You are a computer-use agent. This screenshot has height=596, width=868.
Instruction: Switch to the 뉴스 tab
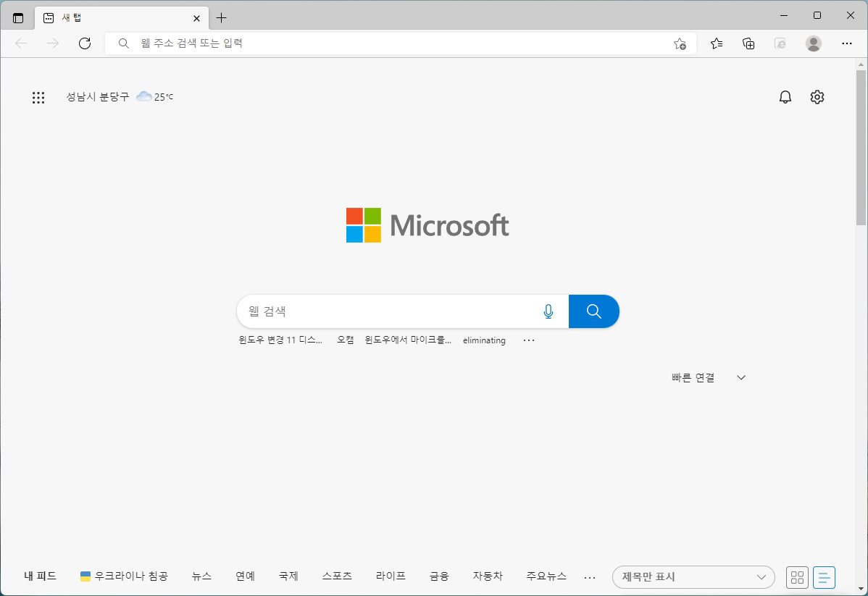(x=201, y=576)
